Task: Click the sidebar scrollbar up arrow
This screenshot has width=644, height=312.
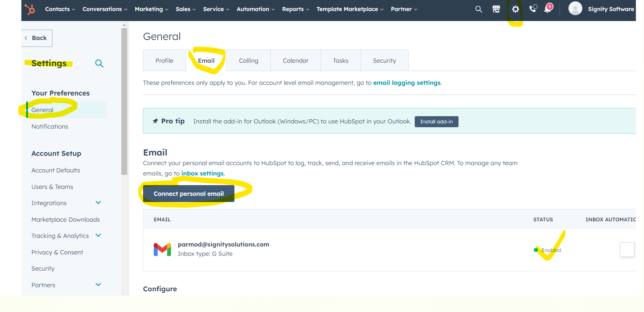Action: pyautogui.click(x=124, y=25)
